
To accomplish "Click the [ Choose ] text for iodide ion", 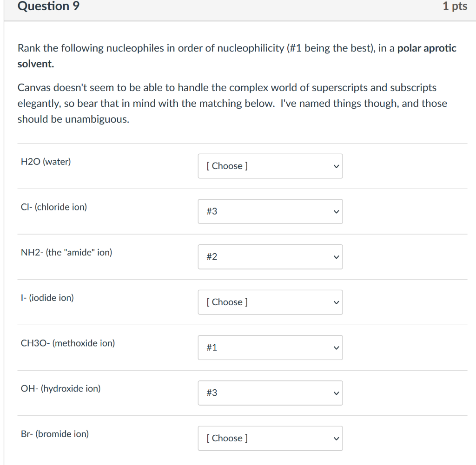I will tap(226, 302).
